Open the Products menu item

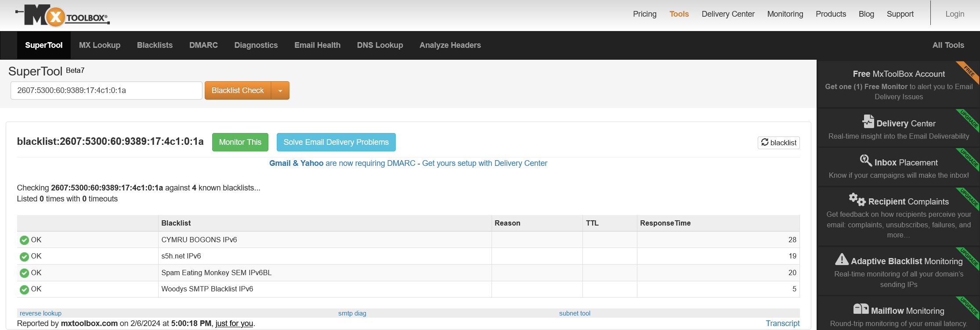pos(831,14)
